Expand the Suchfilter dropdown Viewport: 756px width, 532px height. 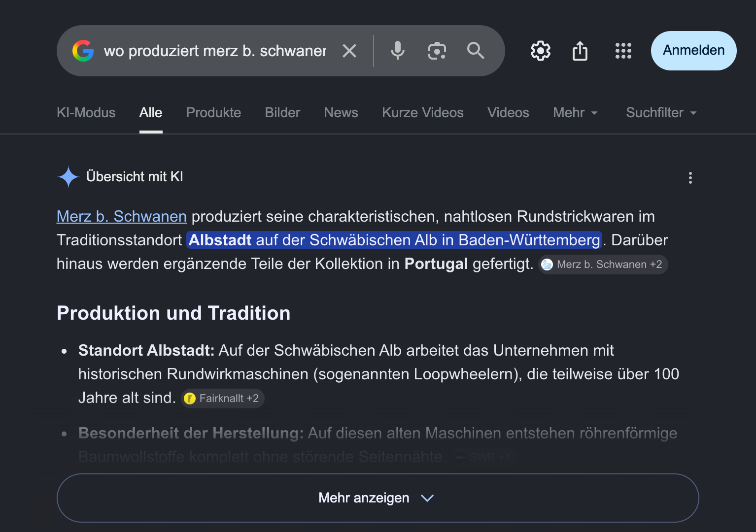[661, 113]
